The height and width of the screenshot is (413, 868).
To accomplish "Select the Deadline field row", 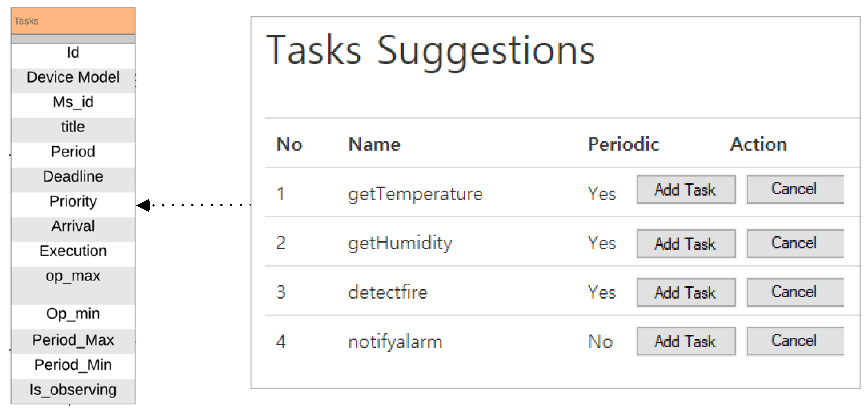I will (x=73, y=177).
